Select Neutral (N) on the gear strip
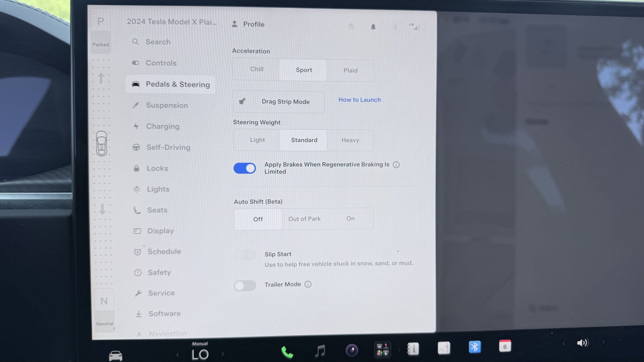 click(x=105, y=310)
